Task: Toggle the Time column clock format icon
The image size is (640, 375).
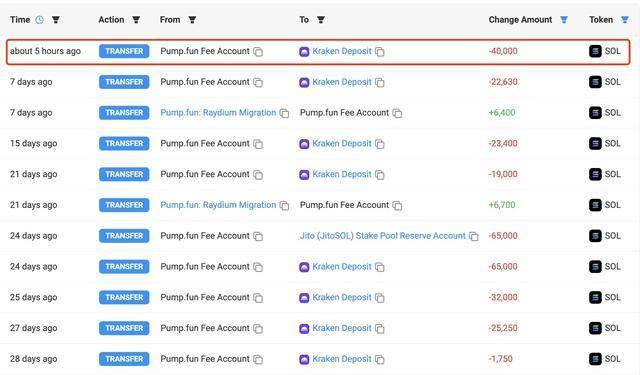Action: (x=40, y=20)
